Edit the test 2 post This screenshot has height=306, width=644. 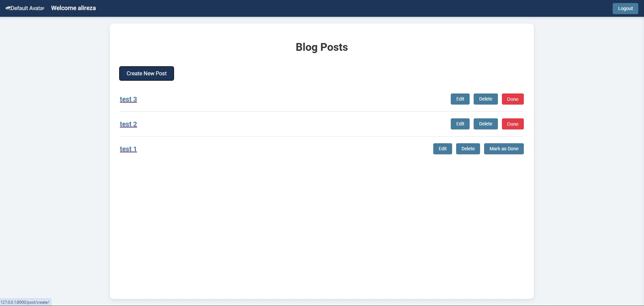(x=460, y=124)
